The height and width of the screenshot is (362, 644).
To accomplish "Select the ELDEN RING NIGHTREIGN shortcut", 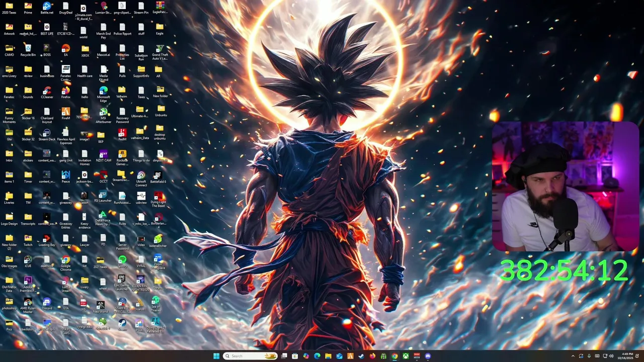I will click(x=141, y=283).
